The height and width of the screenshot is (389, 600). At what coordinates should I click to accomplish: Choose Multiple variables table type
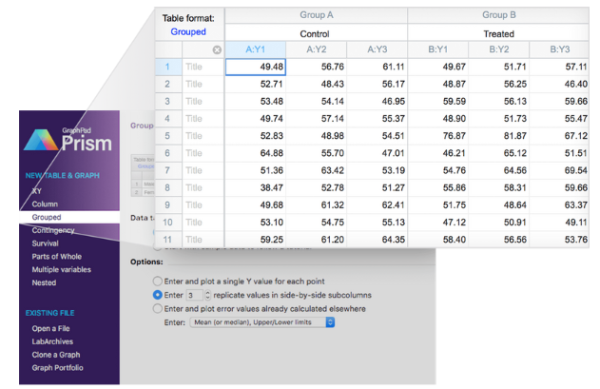tap(61, 269)
